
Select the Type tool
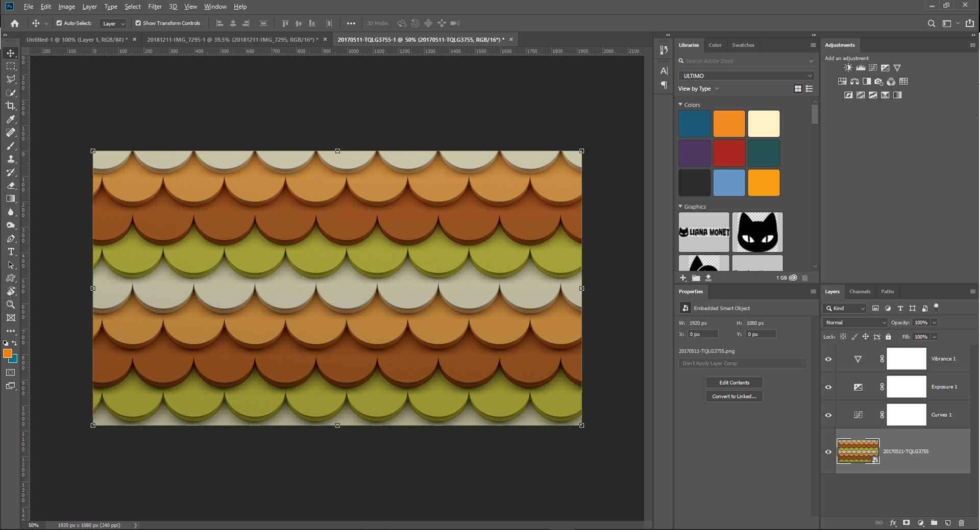[x=11, y=251]
